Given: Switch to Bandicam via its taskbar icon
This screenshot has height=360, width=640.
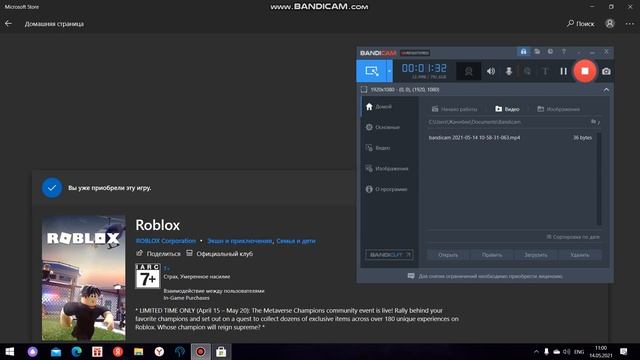Looking at the screenshot, I should coord(200,351).
